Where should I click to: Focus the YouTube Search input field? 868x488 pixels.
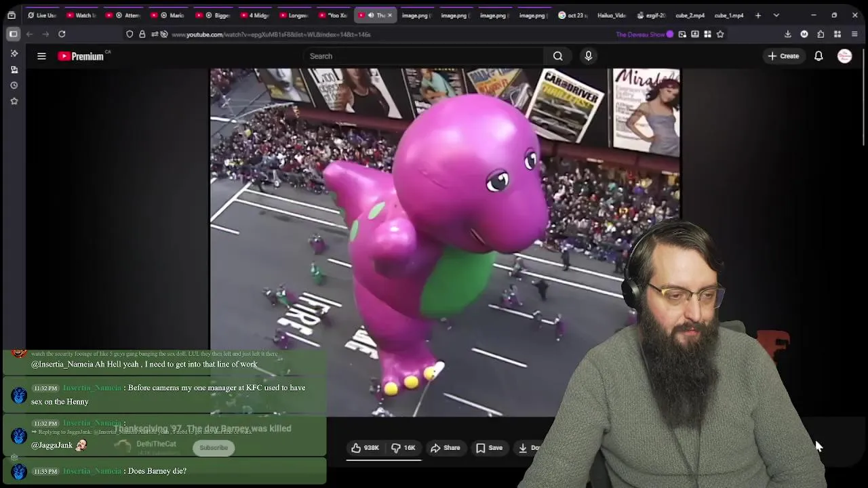[424, 56]
